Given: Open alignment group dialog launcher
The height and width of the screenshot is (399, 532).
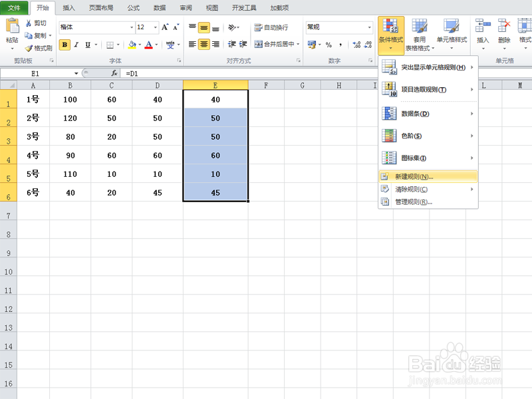Looking at the screenshot, I should [298, 61].
